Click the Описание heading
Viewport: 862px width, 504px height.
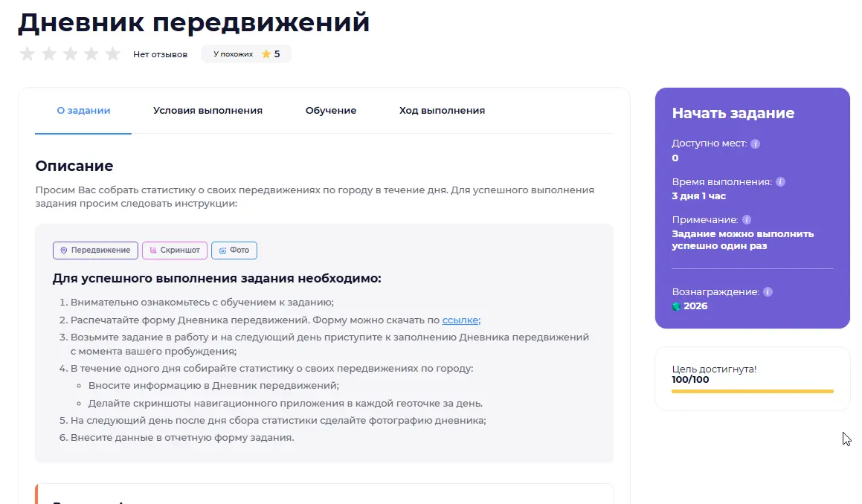point(74,166)
